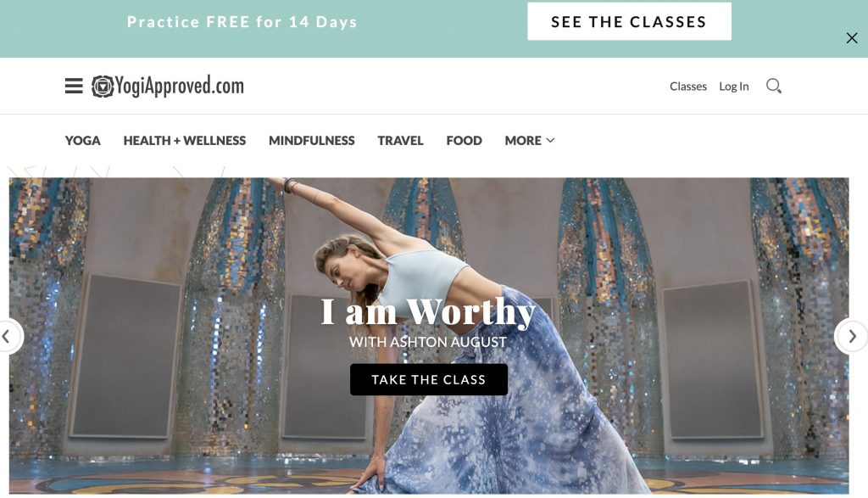Image resolution: width=868 pixels, height=498 pixels.
Task: Go to the TRAVEL section
Action: coord(400,141)
